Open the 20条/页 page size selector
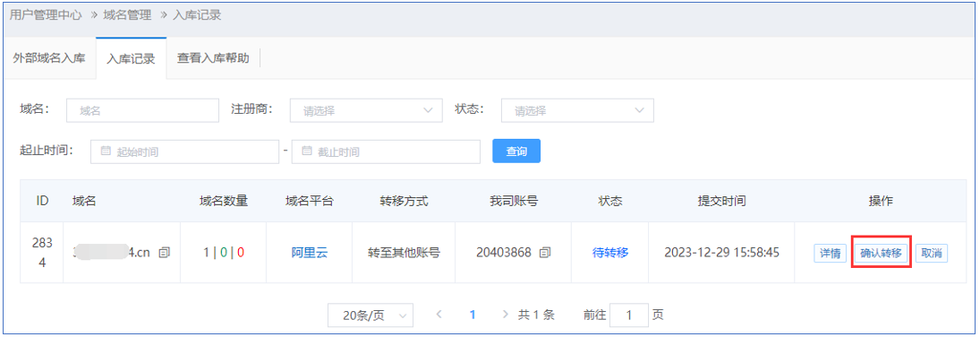 tap(371, 315)
